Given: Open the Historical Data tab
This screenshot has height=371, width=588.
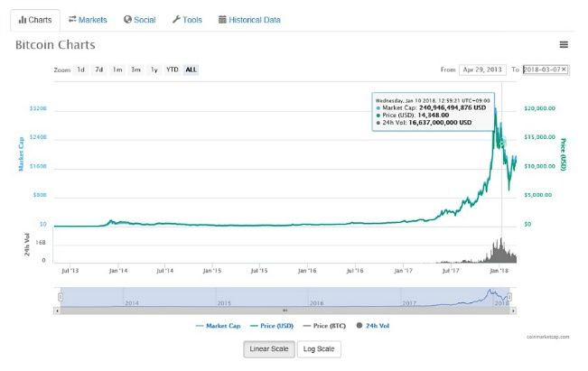Looking at the screenshot, I should pos(249,20).
